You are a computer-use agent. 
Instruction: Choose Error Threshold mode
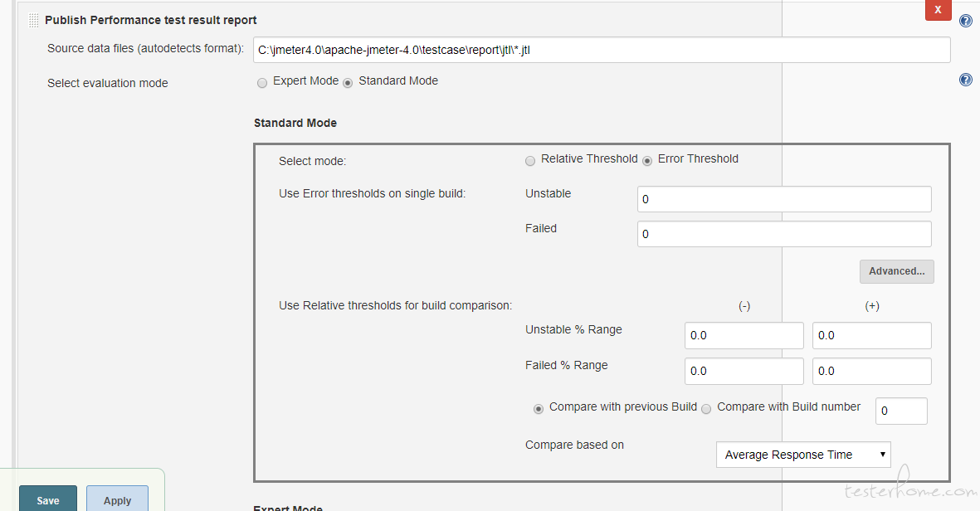pyautogui.click(x=647, y=160)
